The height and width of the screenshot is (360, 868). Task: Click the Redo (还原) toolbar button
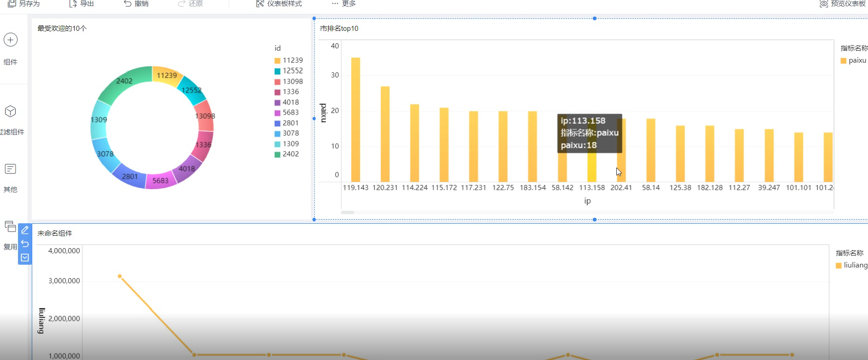(x=190, y=4)
